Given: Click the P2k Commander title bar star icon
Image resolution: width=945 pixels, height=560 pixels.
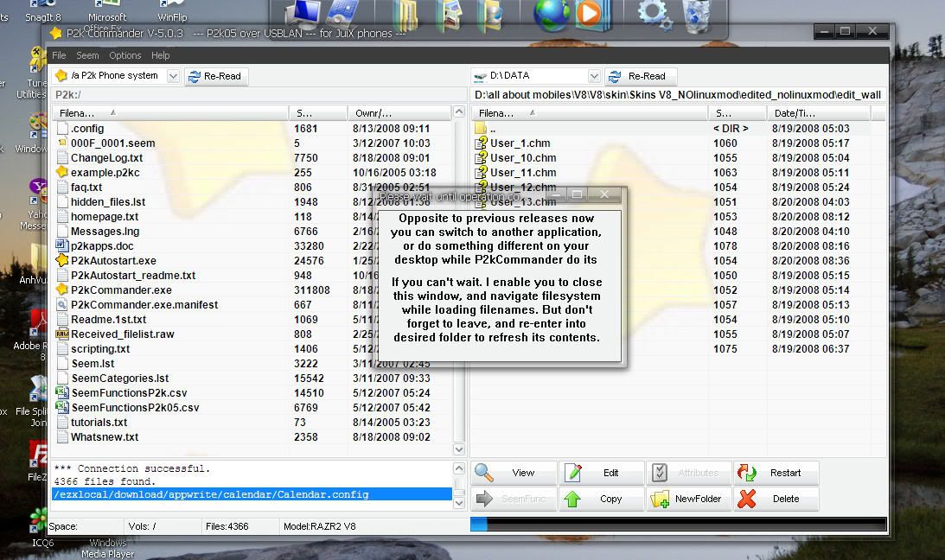Looking at the screenshot, I should point(55,33).
